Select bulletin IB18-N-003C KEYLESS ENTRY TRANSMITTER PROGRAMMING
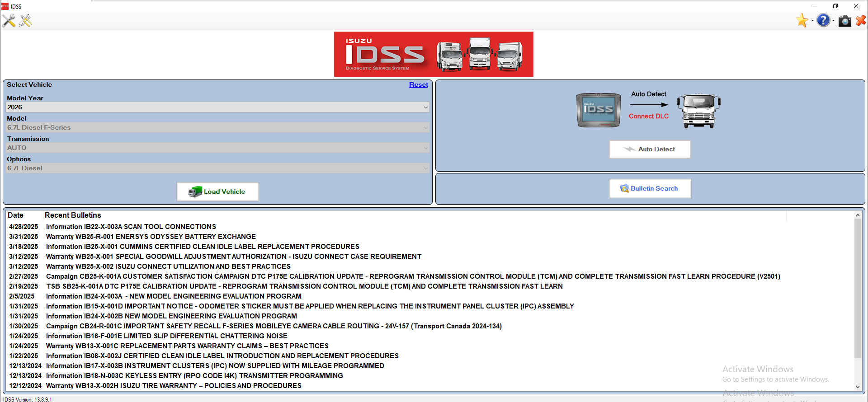Screen dimensions: 868x402 tap(194, 376)
